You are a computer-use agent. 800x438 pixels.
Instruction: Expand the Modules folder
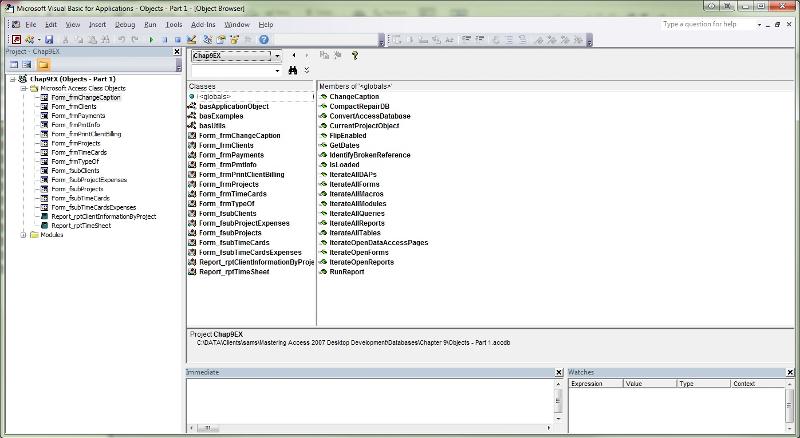(23, 235)
